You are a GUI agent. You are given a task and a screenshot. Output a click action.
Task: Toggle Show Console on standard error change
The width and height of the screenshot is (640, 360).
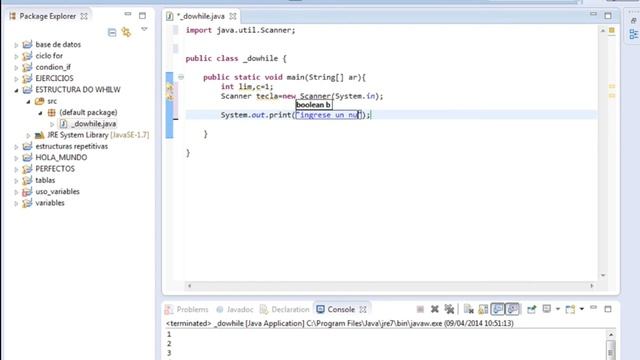[513, 309]
